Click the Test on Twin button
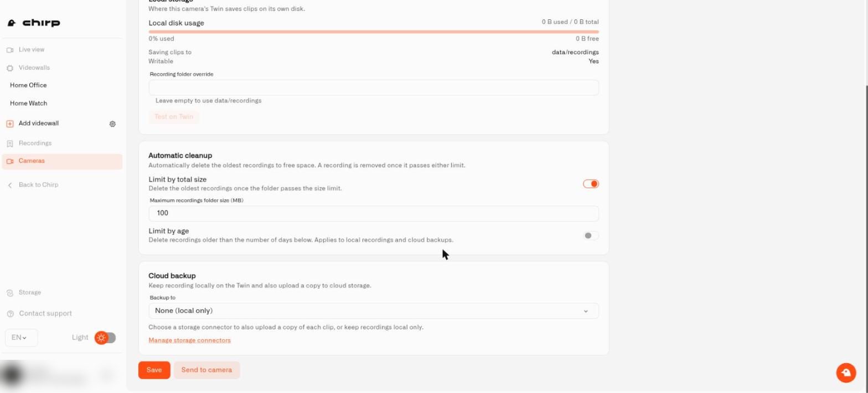The width and height of the screenshot is (868, 393). 174,117
